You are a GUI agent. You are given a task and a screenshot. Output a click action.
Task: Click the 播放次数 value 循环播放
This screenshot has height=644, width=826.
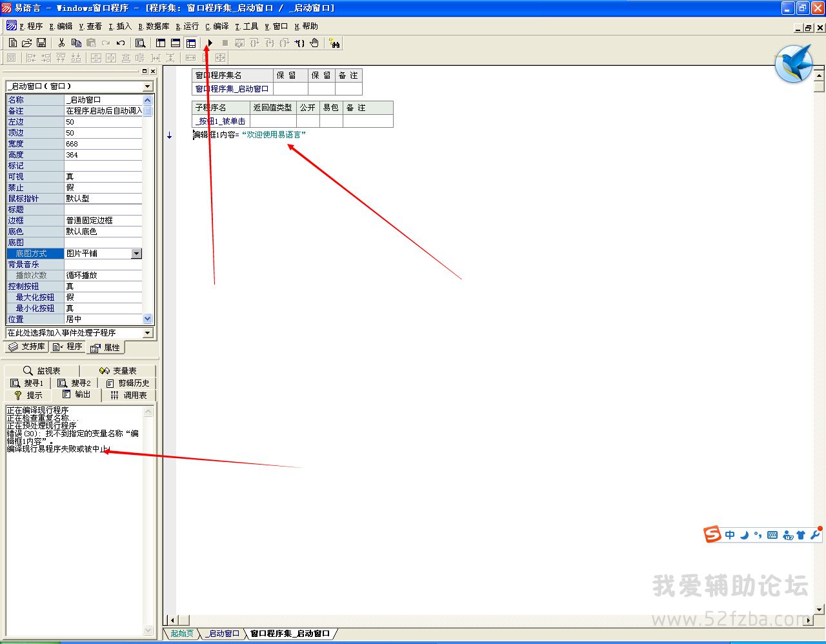103,276
